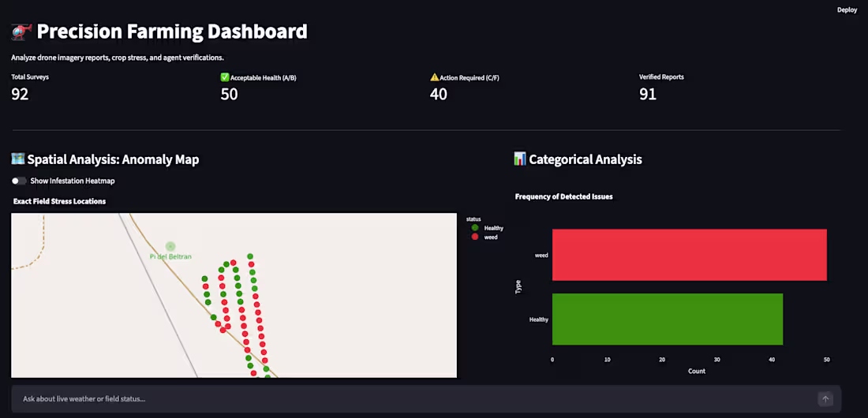Click the green checkmark Acceptable Health icon
Image resolution: width=868 pixels, height=418 pixels.
[225, 77]
